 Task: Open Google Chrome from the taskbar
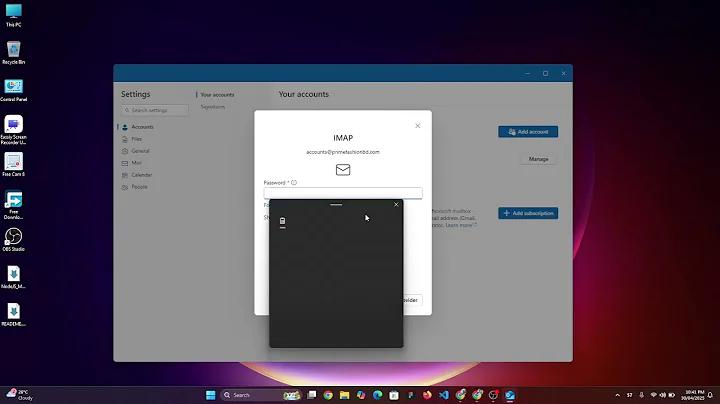(328, 395)
